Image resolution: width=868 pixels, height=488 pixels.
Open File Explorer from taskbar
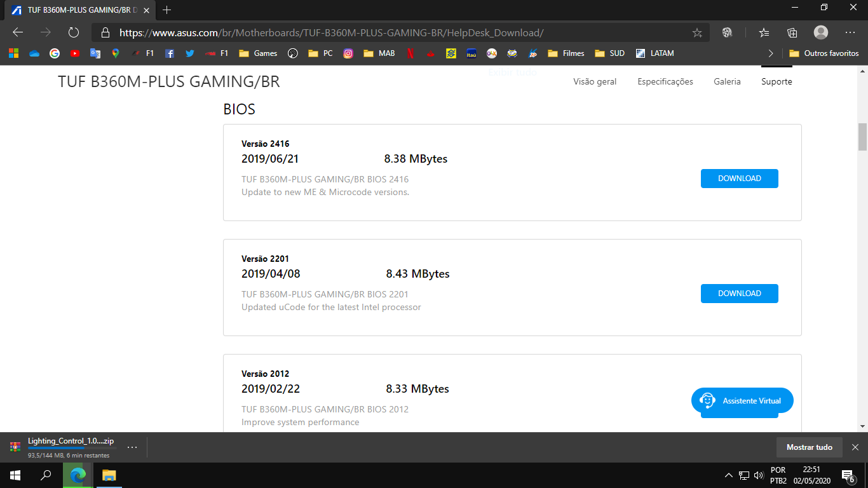tap(109, 475)
